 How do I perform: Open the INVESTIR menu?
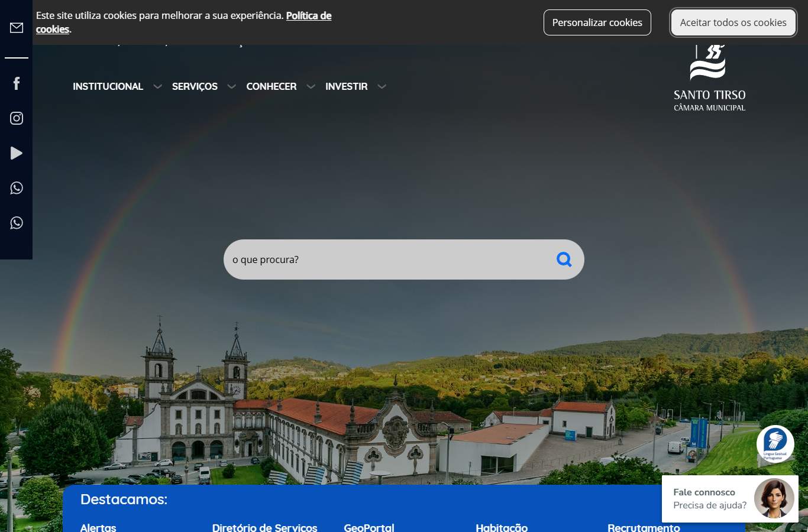tap(347, 86)
